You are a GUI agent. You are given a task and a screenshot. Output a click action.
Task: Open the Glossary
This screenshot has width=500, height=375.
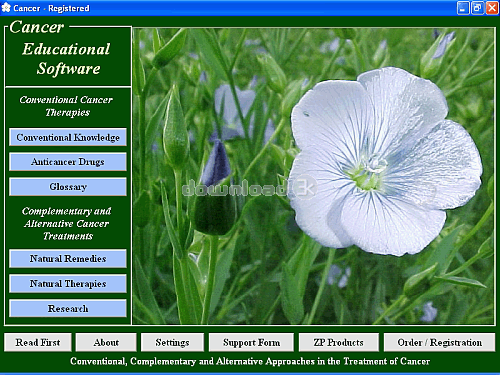coord(68,187)
